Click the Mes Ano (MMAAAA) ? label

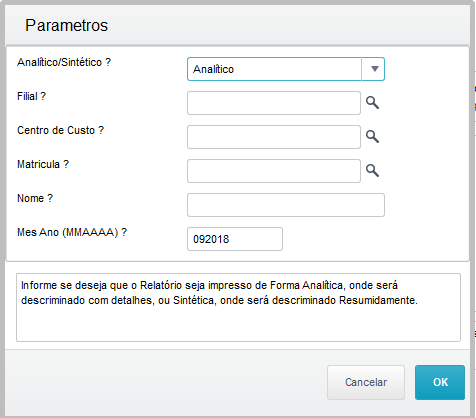[x=72, y=232]
